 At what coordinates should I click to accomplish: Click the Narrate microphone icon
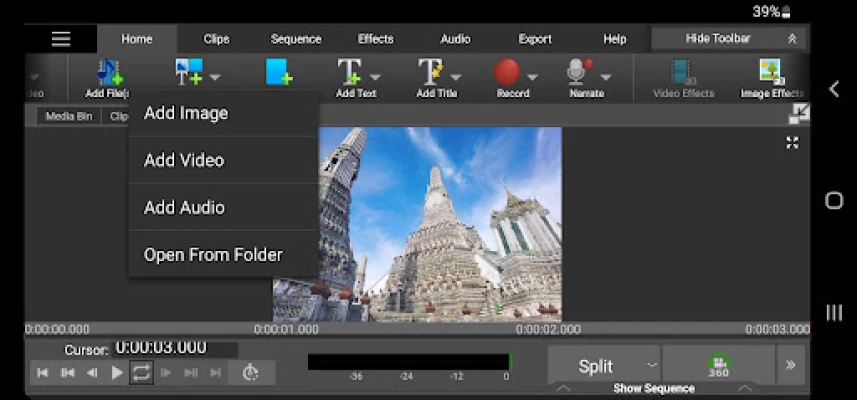pyautogui.click(x=579, y=72)
